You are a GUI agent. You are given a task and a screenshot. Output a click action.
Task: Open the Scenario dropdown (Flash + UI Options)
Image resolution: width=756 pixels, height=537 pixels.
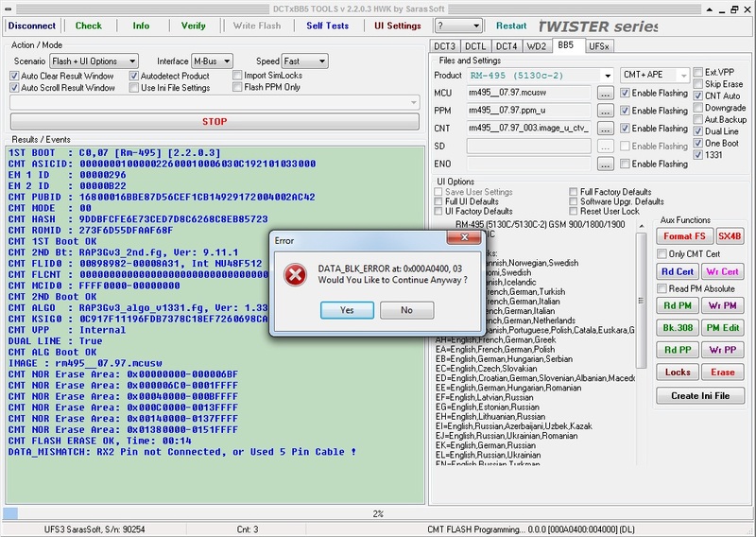coord(94,61)
